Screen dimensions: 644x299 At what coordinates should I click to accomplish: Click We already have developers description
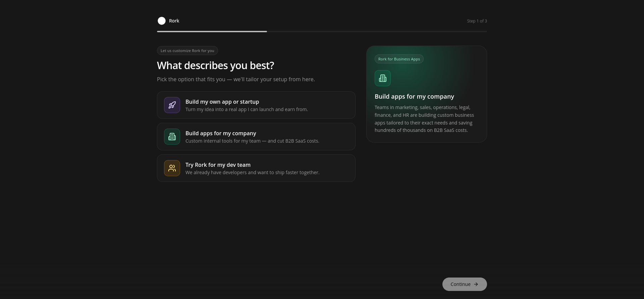[252, 172]
